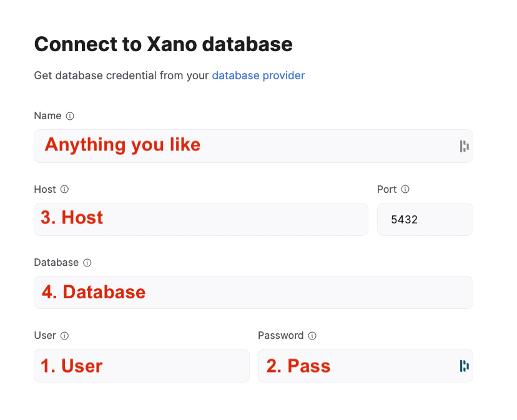The width and height of the screenshot is (517, 420).
Task: Click the User field labeled 1. User
Action: pyautogui.click(x=140, y=366)
